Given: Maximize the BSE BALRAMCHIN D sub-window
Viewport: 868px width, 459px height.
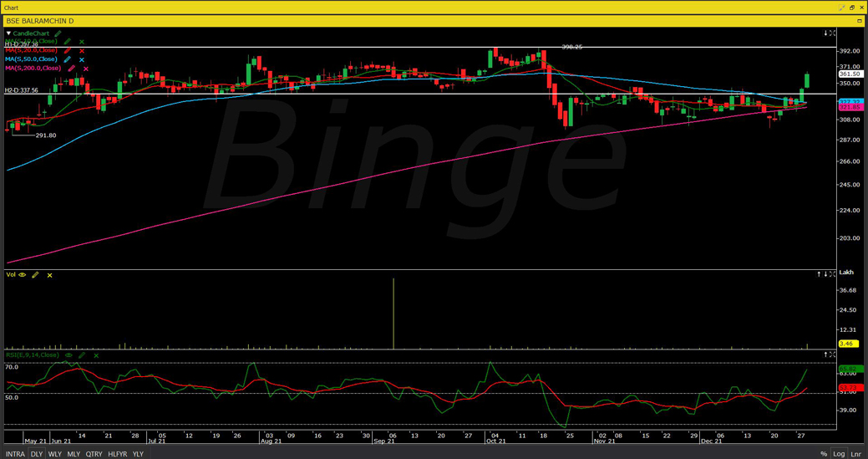Looking at the screenshot, I should click(859, 21).
